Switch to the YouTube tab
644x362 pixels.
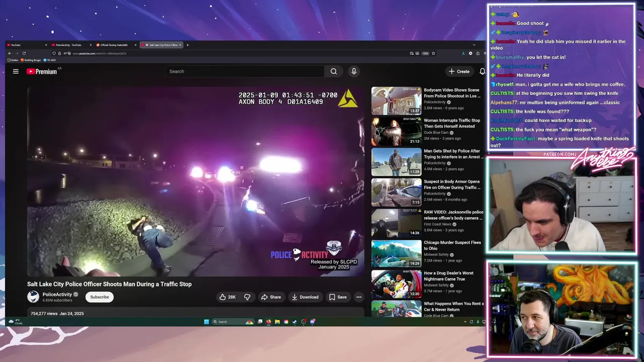coord(27,45)
